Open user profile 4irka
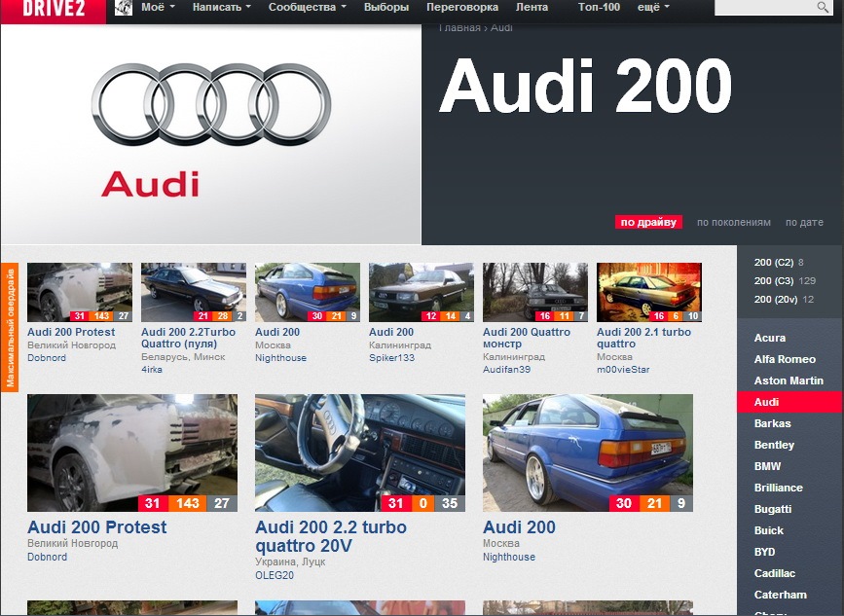Image resolution: width=844 pixels, height=616 pixels. 152,370
